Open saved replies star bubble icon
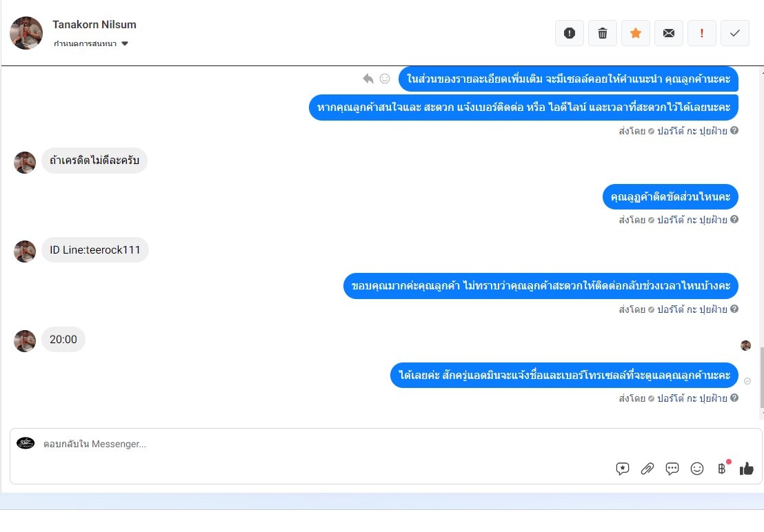 point(622,468)
